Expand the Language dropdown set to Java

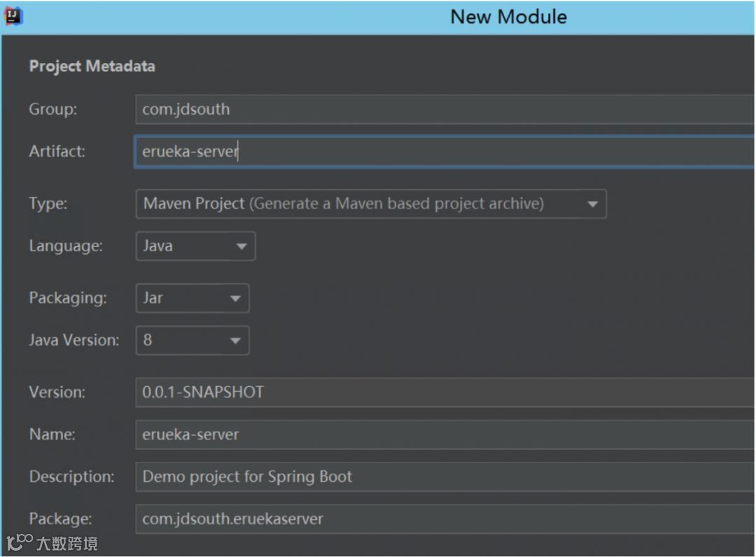coord(195,246)
